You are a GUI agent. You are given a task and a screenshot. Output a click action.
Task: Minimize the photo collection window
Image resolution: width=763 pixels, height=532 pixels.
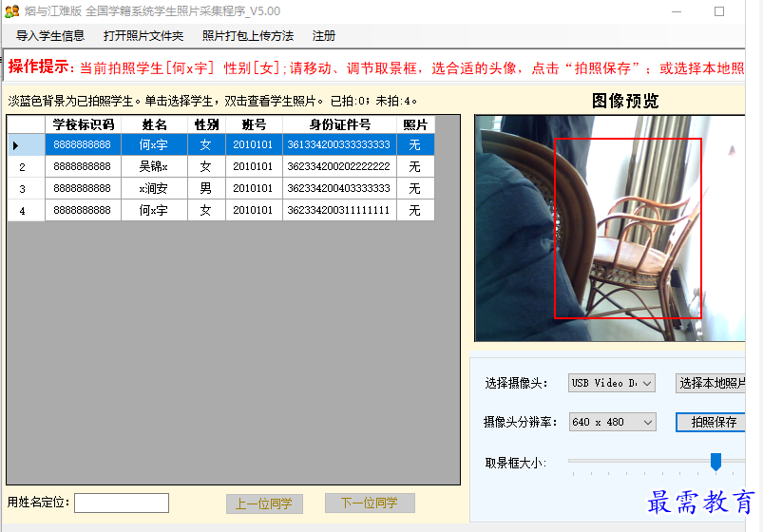(677, 11)
